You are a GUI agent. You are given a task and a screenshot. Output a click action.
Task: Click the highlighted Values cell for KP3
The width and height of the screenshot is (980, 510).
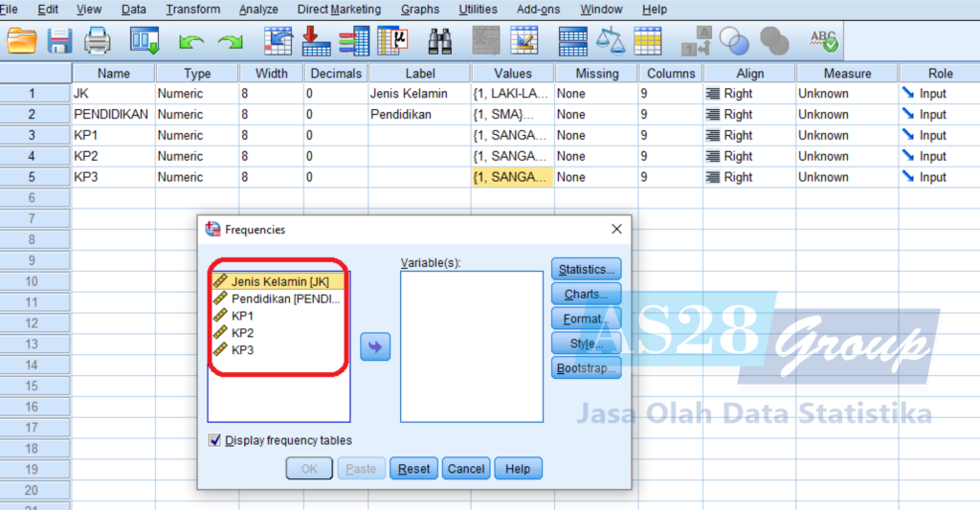point(511,177)
